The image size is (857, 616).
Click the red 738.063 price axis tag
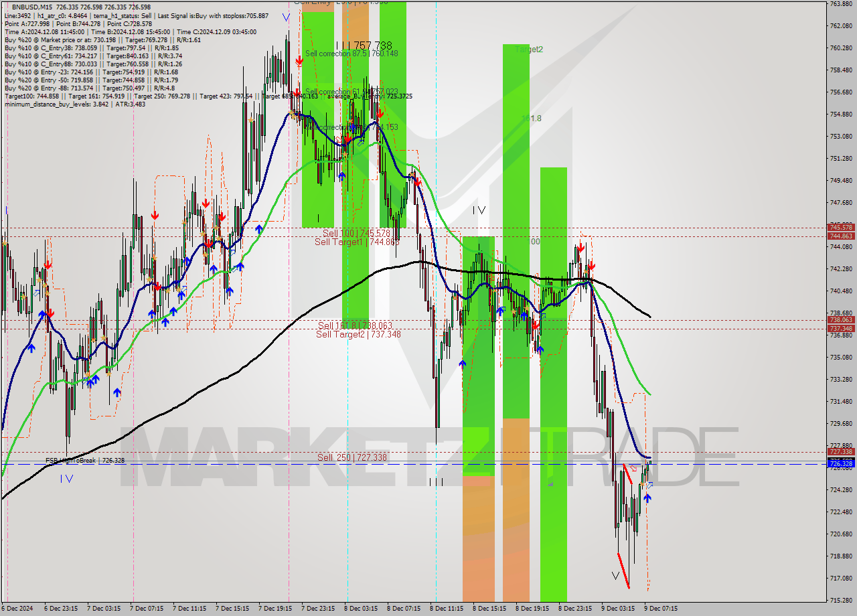click(840, 320)
